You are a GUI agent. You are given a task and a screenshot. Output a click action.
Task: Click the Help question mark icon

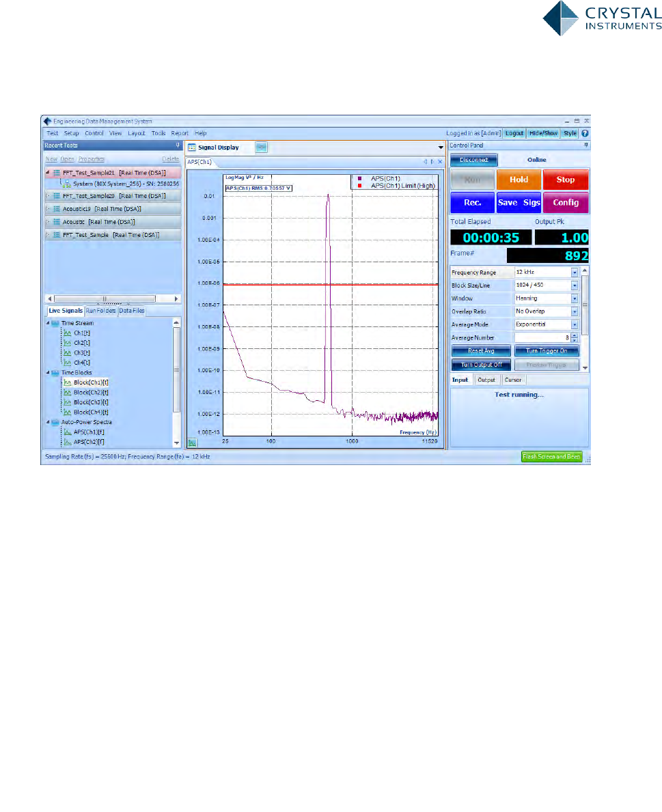point(585,133)
